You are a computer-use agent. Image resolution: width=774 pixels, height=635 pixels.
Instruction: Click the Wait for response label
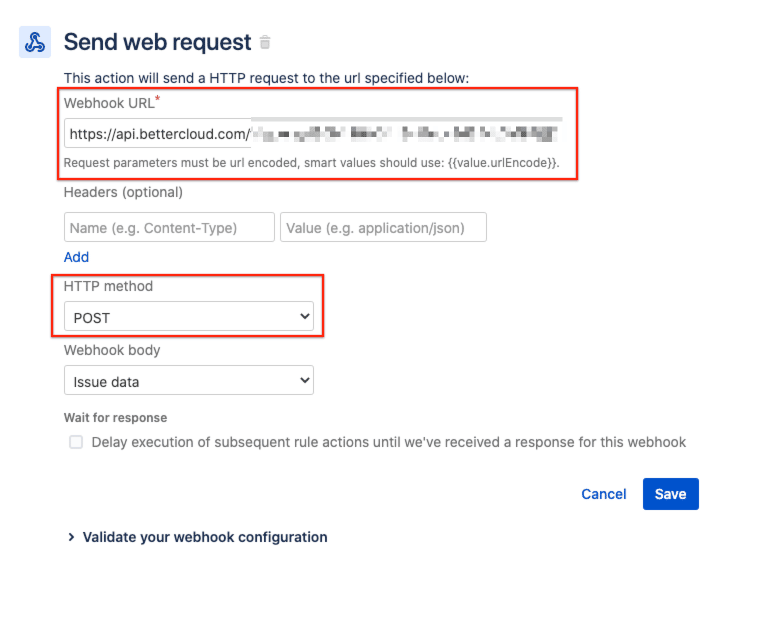[x=116, y=418]
